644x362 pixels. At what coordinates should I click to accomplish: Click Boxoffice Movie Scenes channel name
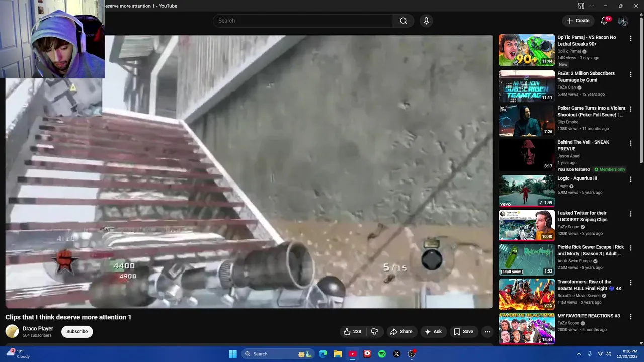[x=579, y=296]
